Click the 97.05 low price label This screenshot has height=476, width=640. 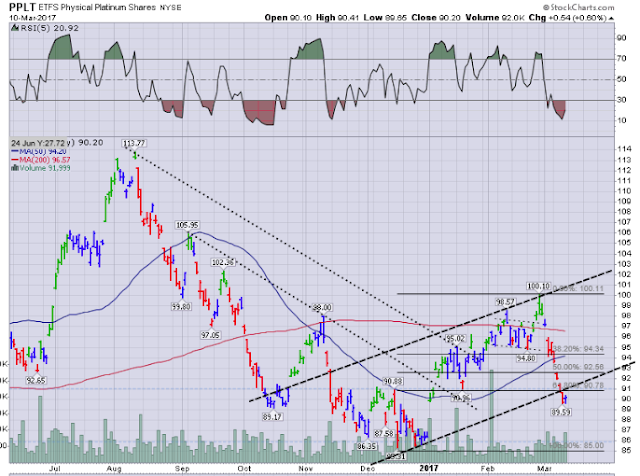coord(210,335)
